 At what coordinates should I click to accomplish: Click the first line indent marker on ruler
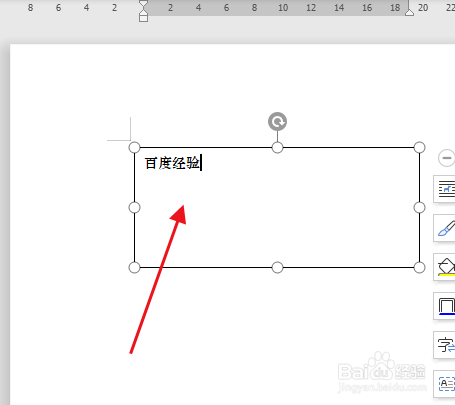pos(143,4)
